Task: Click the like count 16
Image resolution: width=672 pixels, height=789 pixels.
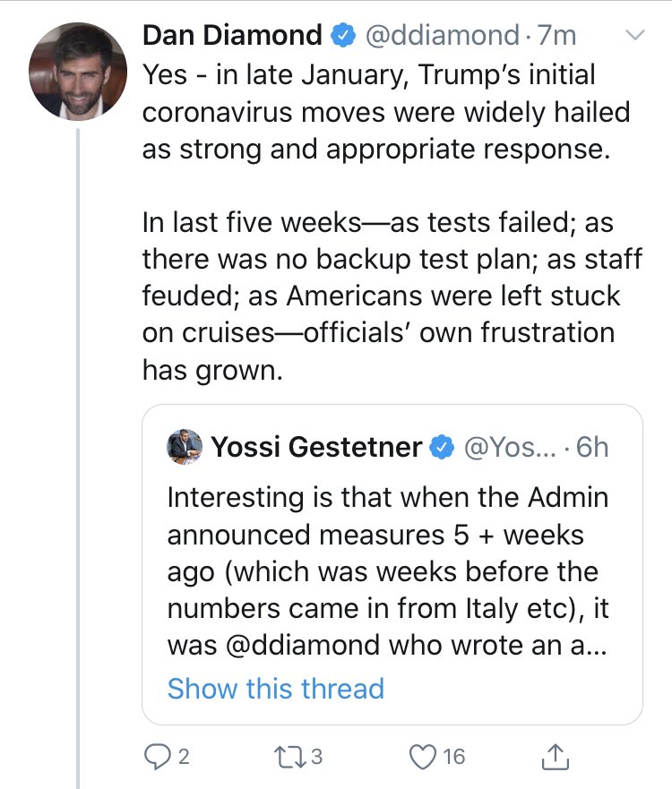Action: click(454, 757)
